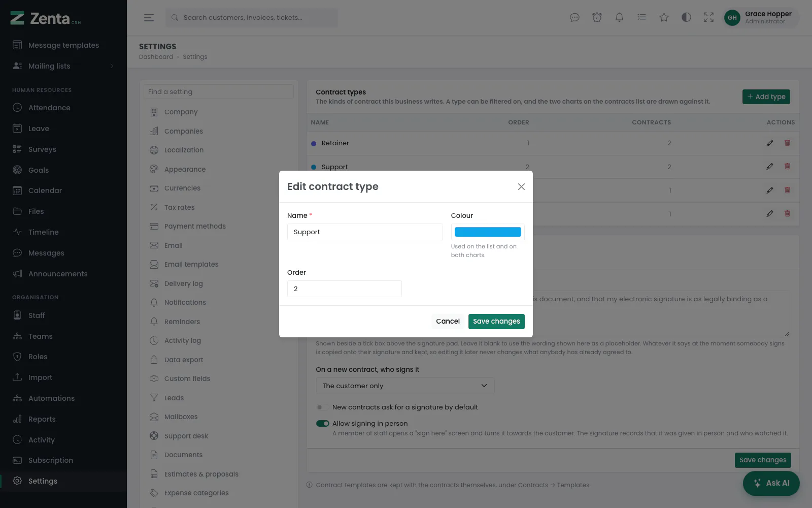Open the notifications bell in header
This screenshot has width=812, height=508.
(x=619, y=18)
